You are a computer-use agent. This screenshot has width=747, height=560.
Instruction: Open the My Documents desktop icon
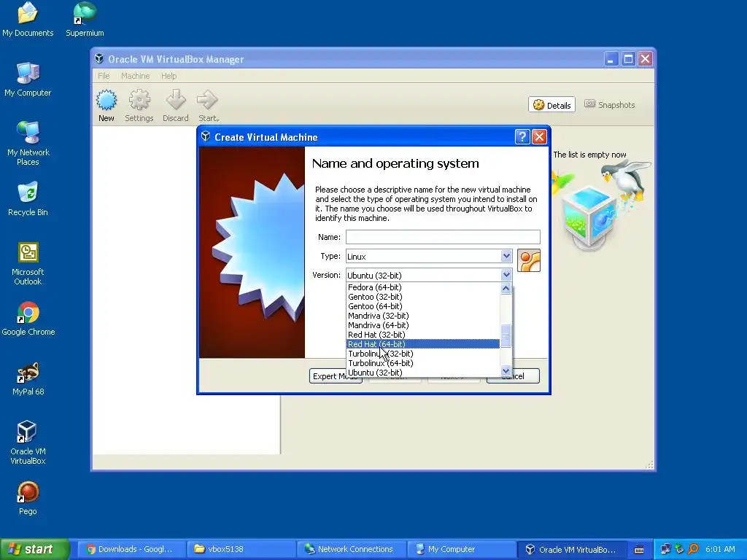(28, 20)
